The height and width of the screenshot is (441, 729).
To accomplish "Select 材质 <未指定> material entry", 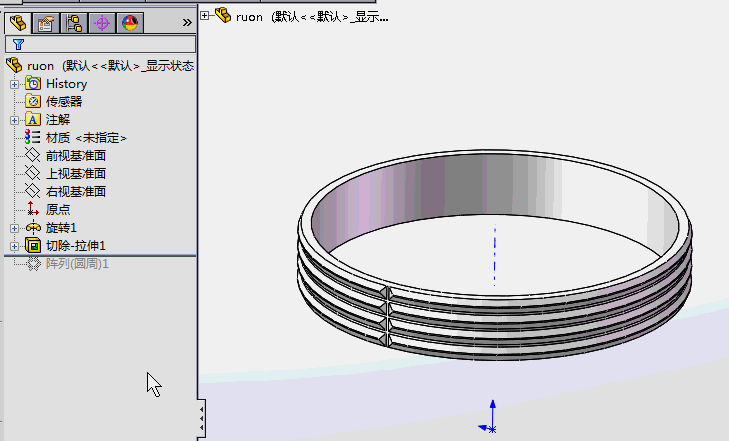I will click(x=86, y=138).
